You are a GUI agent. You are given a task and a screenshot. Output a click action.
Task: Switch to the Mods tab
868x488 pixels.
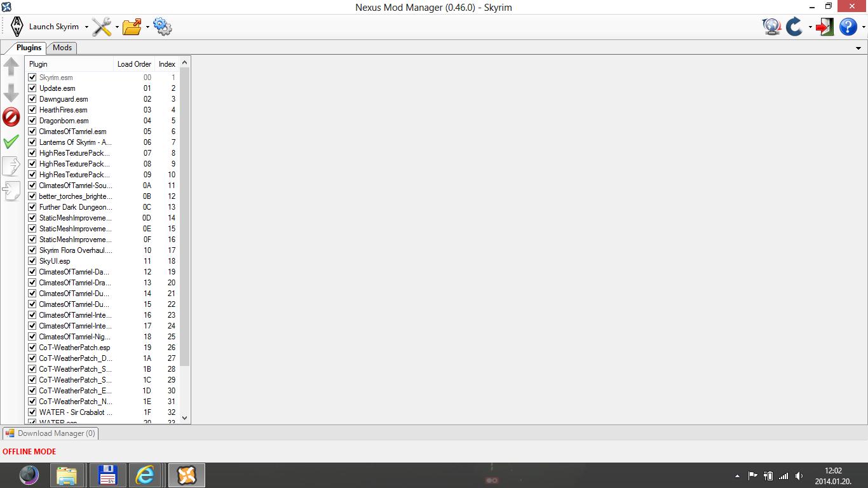click(62, 48)
